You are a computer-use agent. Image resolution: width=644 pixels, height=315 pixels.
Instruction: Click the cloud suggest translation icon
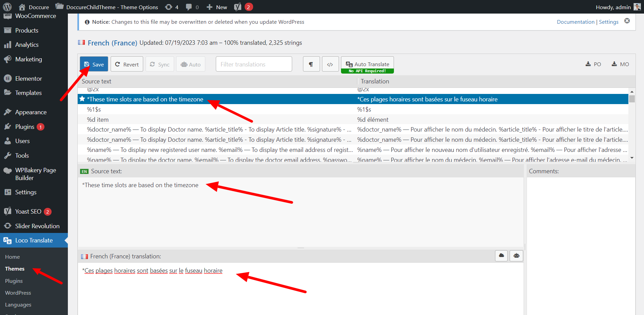point(501,256)
